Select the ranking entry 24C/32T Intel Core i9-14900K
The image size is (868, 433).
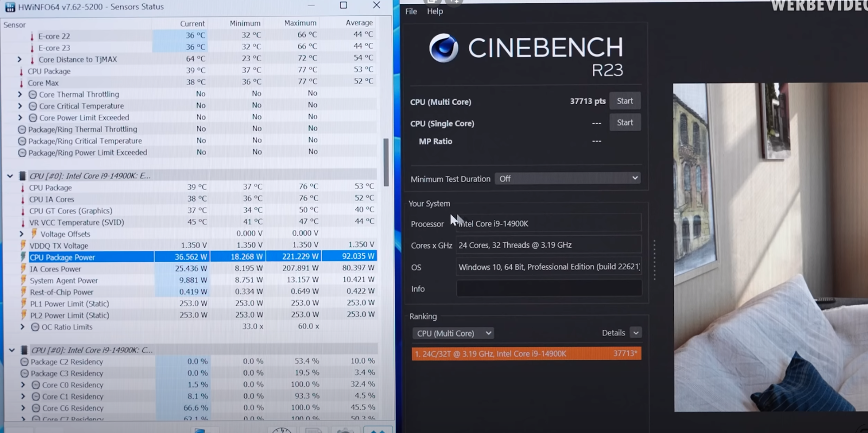point(526,354)
